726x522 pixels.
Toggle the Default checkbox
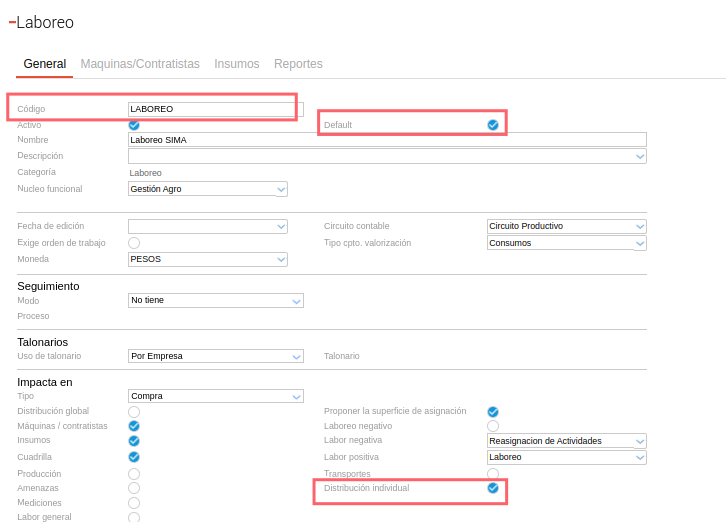(493, 125)
